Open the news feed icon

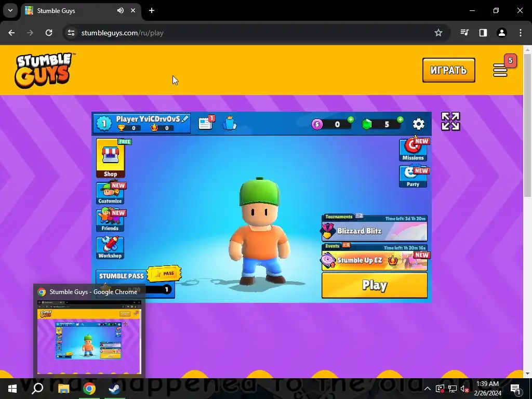pos(206,123)
